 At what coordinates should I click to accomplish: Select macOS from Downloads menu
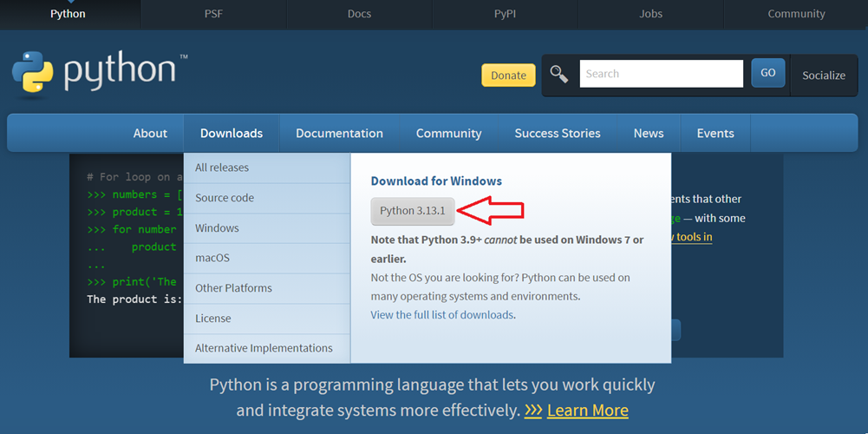click(212, 258)
